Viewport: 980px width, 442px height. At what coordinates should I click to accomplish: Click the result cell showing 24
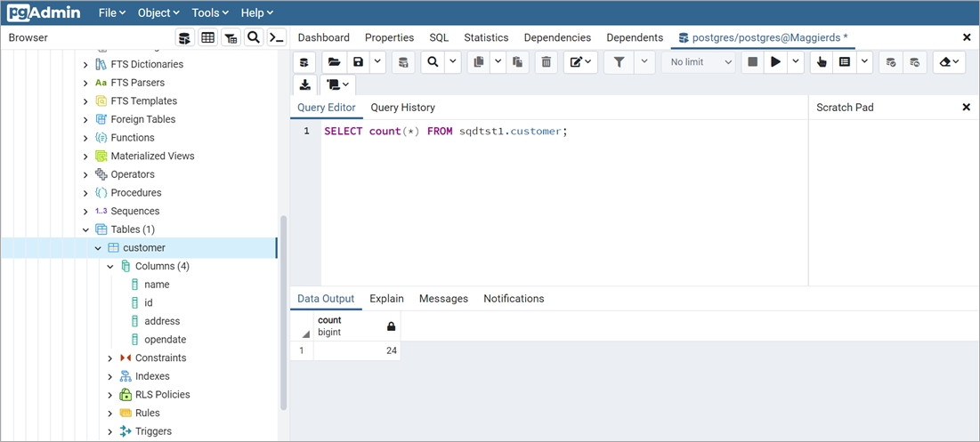[x=356, y=351]
